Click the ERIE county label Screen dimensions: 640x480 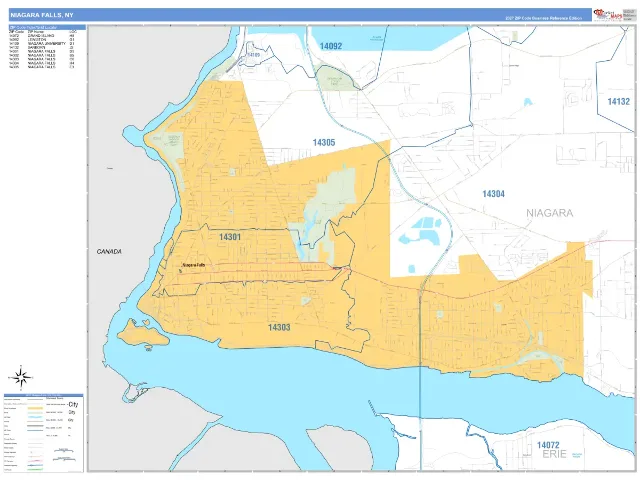554,454
